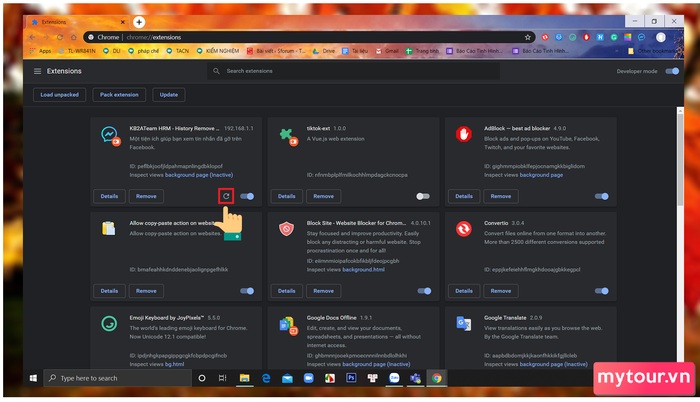The height and width of the screenshot is (402, 700).
Task: Open Block Site background.html link
Action: [x=363, y=270]
